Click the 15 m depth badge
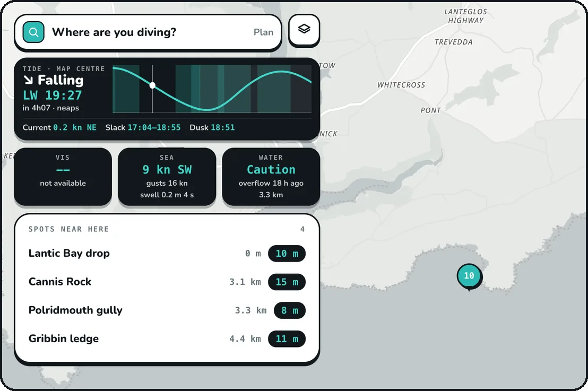The width and height of the screenshot is (588, 391). pyautogui.click(x=287, y=282)
